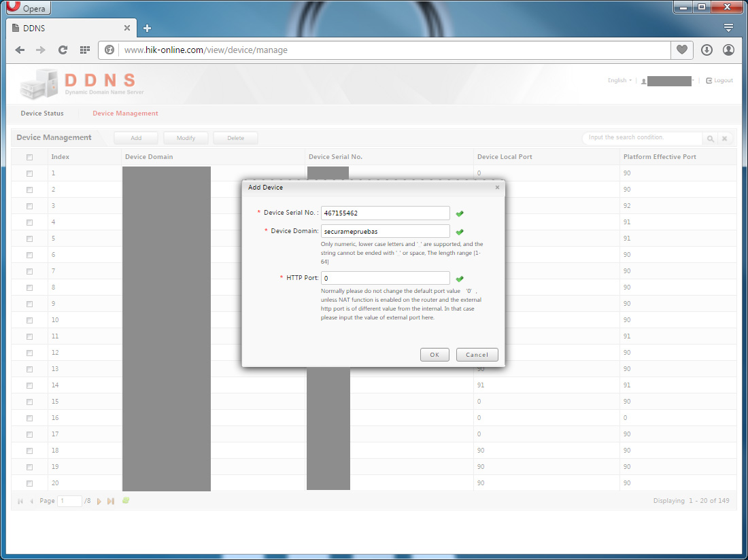Focus the Device Serial No. field
Image resolution: width=748 pixels, height=560 pixels.
coord(386,213)
